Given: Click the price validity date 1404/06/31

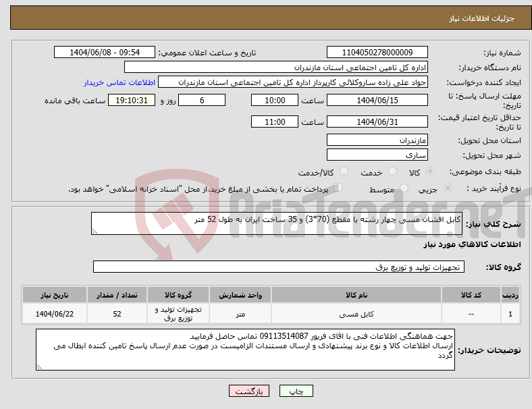Looking at the screenshot, I should [377, 121].
